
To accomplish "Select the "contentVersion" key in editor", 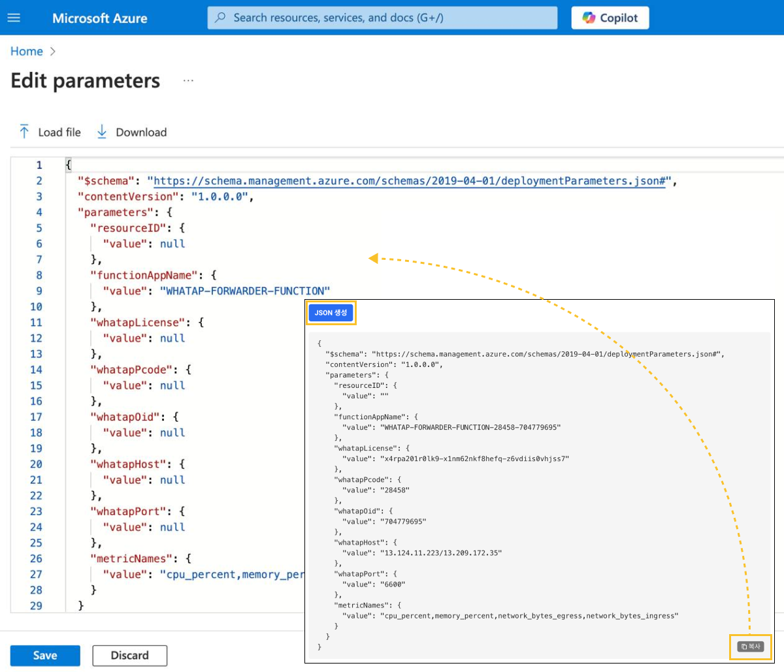I will tap(127, 197).
